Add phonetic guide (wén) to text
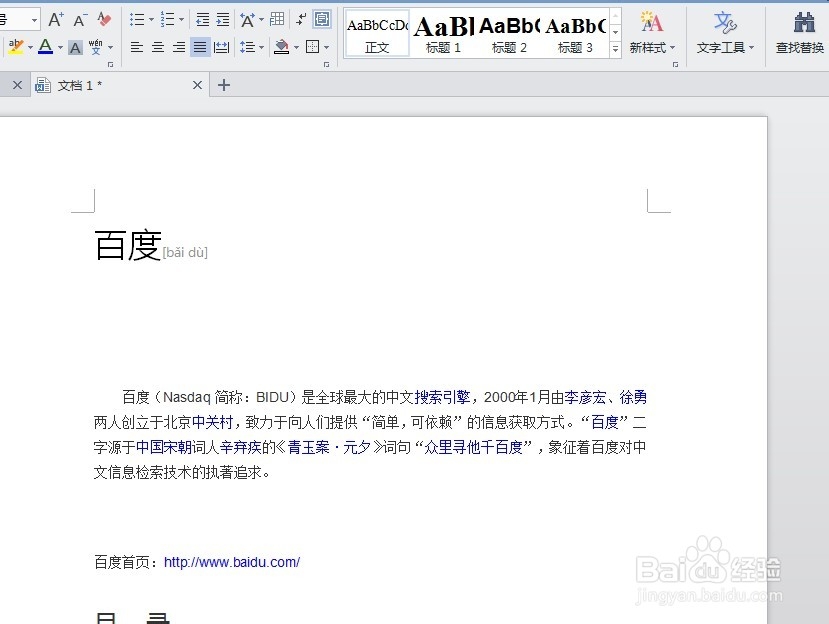829x624 pixels. coord(96,47)
